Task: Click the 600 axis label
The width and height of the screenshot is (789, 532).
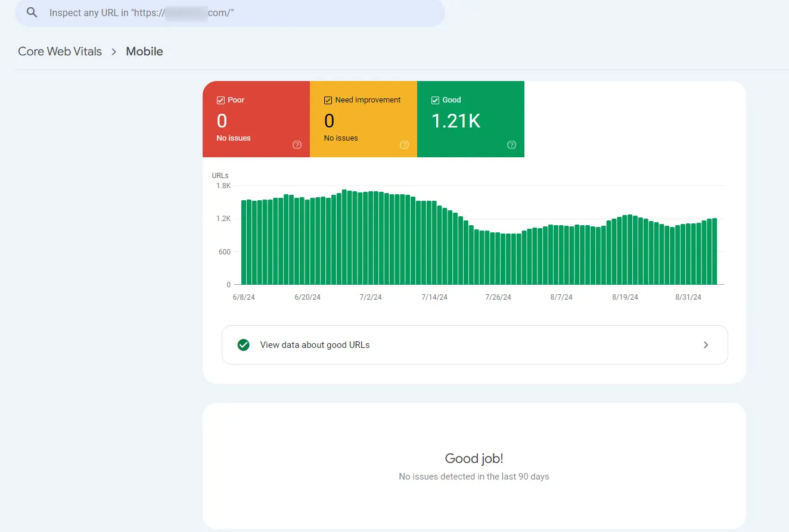Action: pyautogui.click(x=225, y=251)
